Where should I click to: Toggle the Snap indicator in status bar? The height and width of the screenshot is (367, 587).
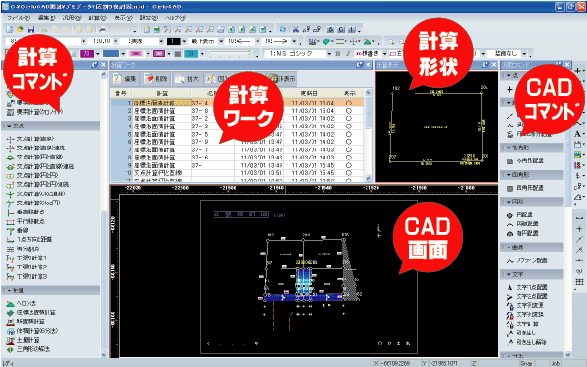526,363
